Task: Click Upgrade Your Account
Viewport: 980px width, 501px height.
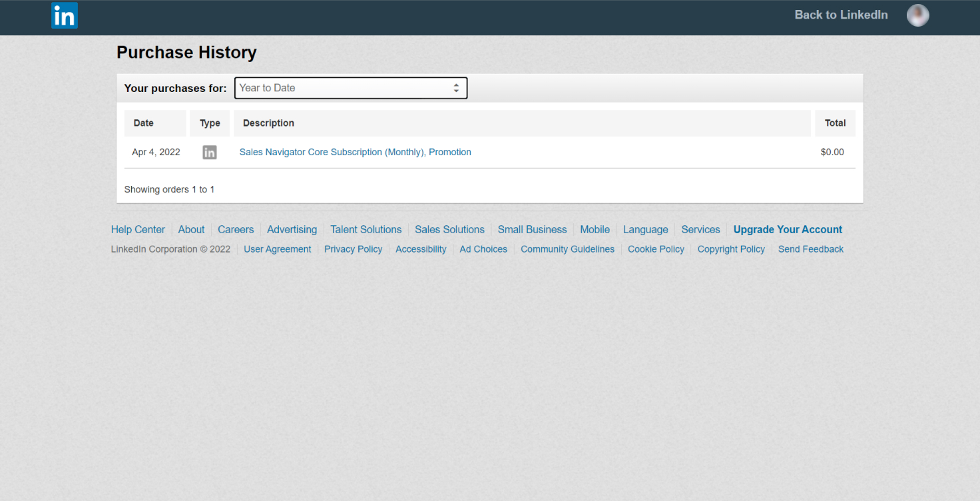Action: tap(788, 230)
